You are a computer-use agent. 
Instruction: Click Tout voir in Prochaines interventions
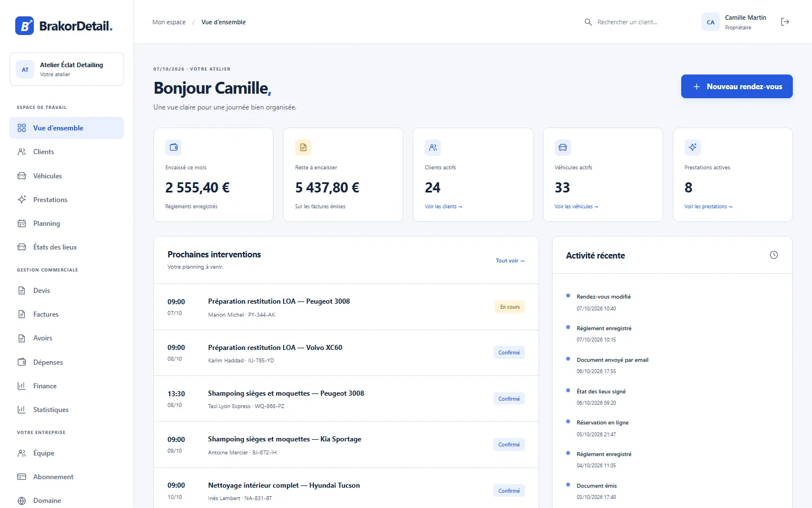[510, 261]
